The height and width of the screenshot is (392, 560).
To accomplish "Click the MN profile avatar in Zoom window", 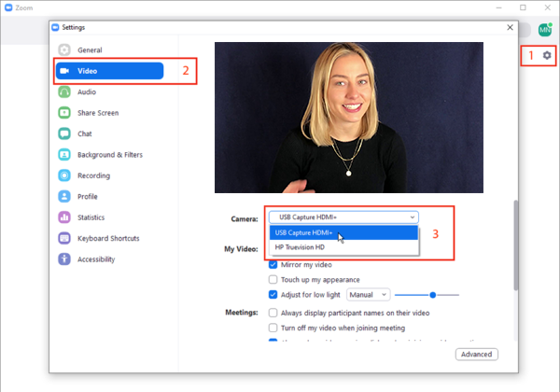I will coord(545,30).
